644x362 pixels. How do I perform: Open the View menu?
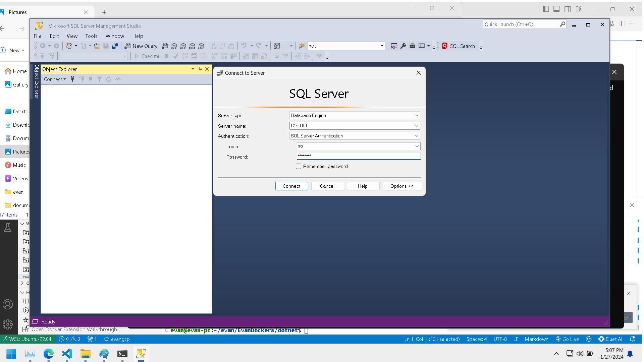(x=72, y=36)
